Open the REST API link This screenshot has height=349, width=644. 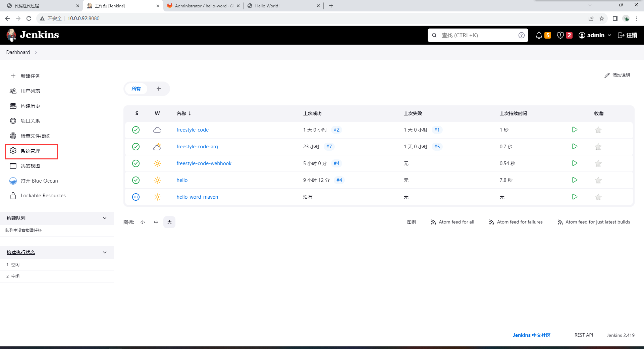[584, 335]
